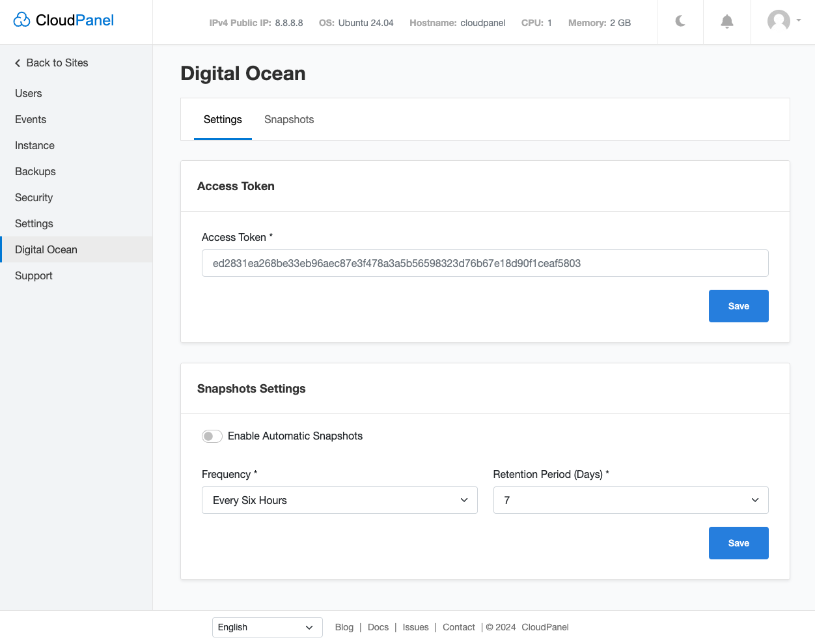Screen dimensions: 815x644
Task: Select the Settings tab
Action: point(223,120)
